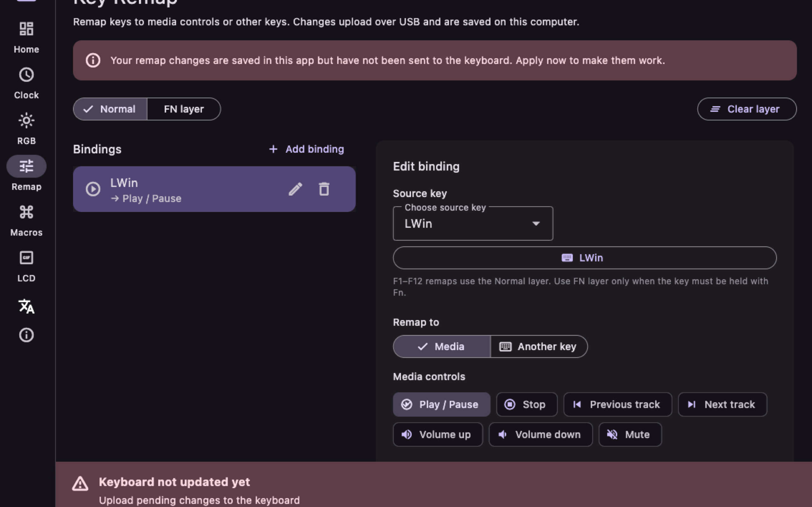The image size is (812, 507).
Task: Choose the Mute media control
Action: [x=630, y=434]
